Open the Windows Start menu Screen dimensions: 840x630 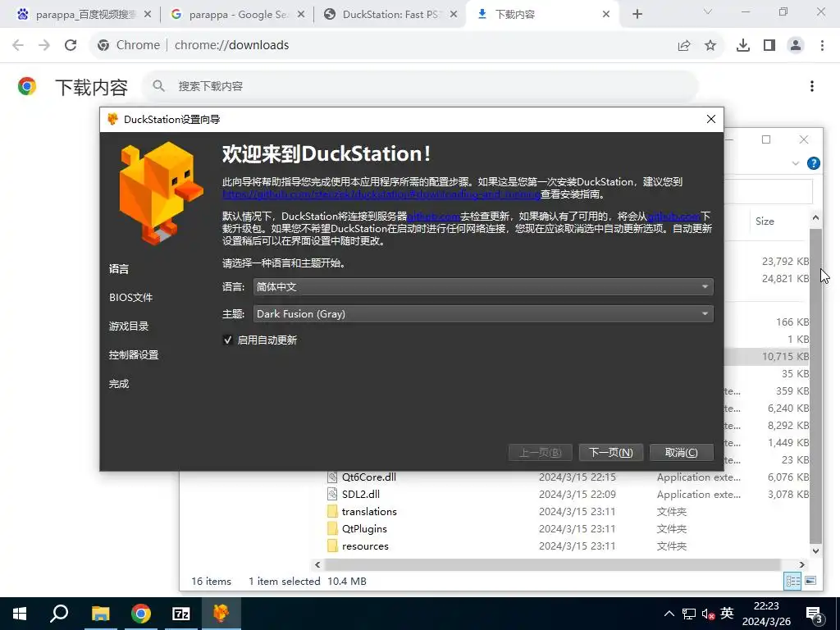[x=20, y=614]
